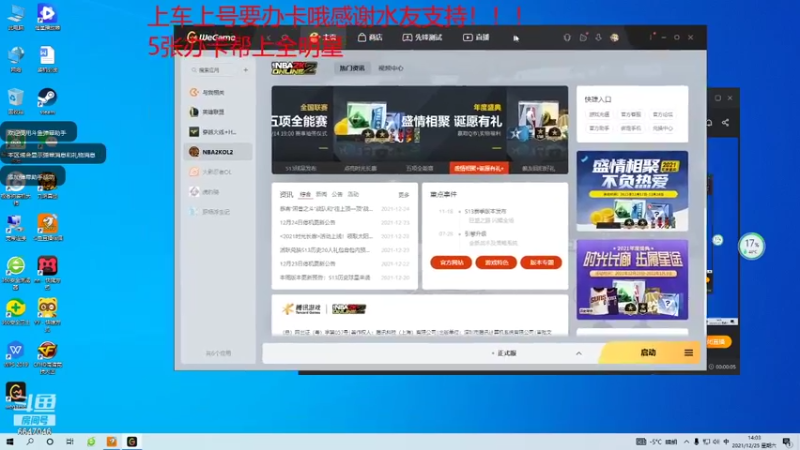Viewport: 800px width, 450px height.
Task: Click the 更多 link in news panel
Action: coord(404,195)
